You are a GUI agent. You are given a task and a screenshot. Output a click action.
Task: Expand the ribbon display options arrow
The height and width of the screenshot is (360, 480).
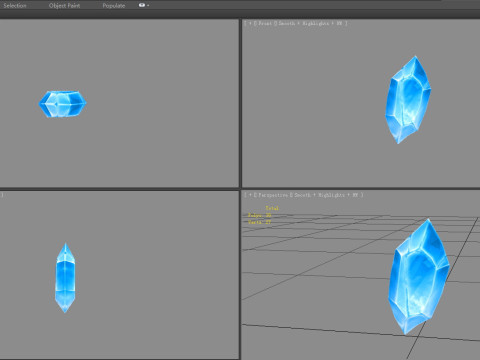pyautogui.click(x=148, y=6)
